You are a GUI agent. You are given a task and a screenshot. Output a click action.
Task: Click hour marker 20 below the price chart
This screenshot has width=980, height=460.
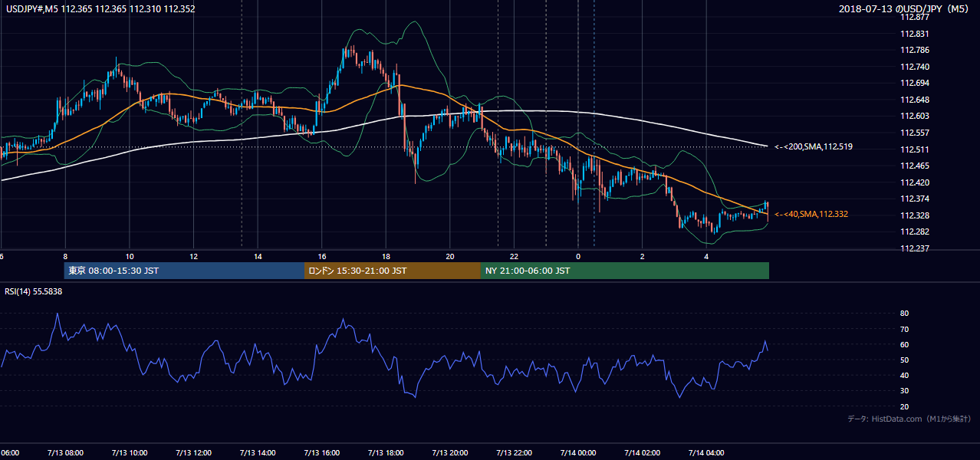pos(450,257)
